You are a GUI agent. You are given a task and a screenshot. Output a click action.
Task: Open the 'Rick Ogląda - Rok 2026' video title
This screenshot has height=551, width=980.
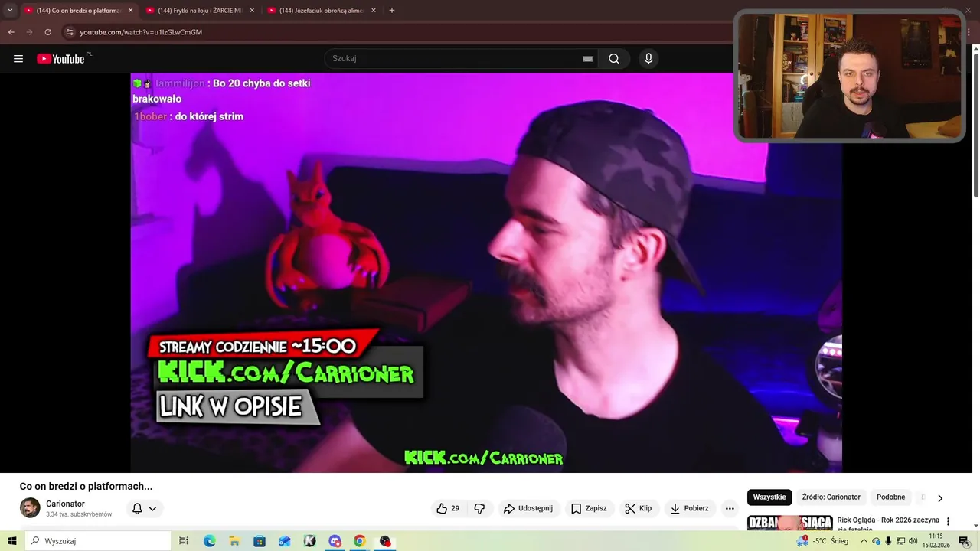point(888,524)
